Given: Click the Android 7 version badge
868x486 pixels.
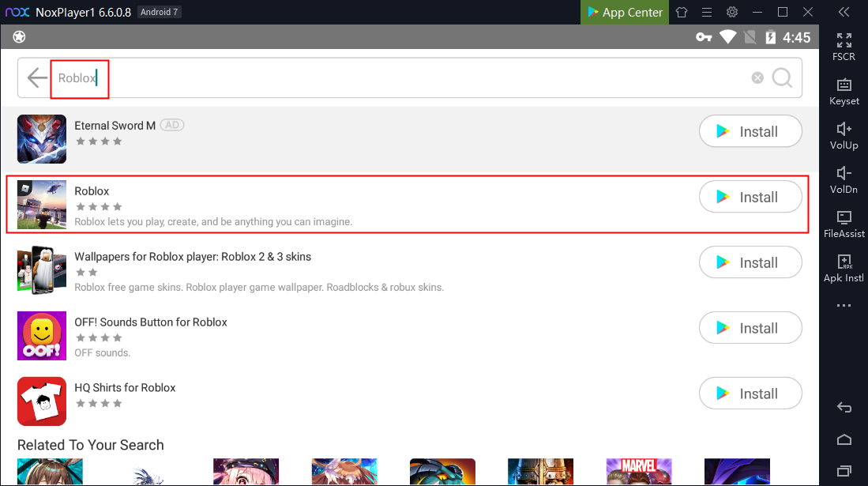Looking at the screenshot, I should tap(159, 12).
